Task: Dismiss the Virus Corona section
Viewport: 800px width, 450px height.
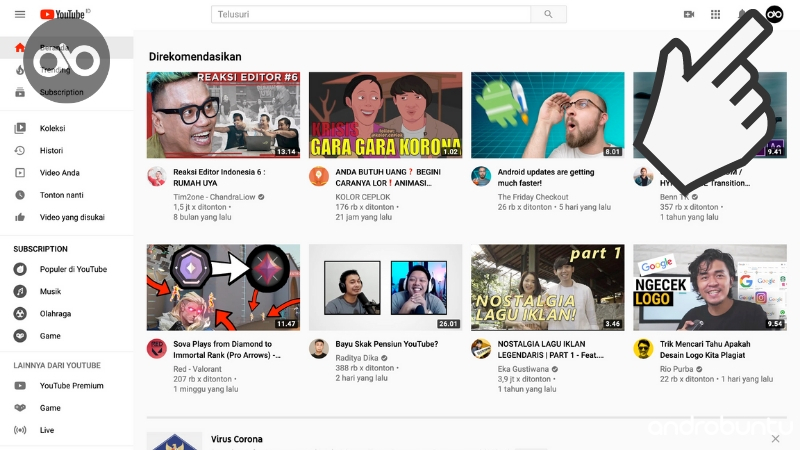Action: pos(776,439)
